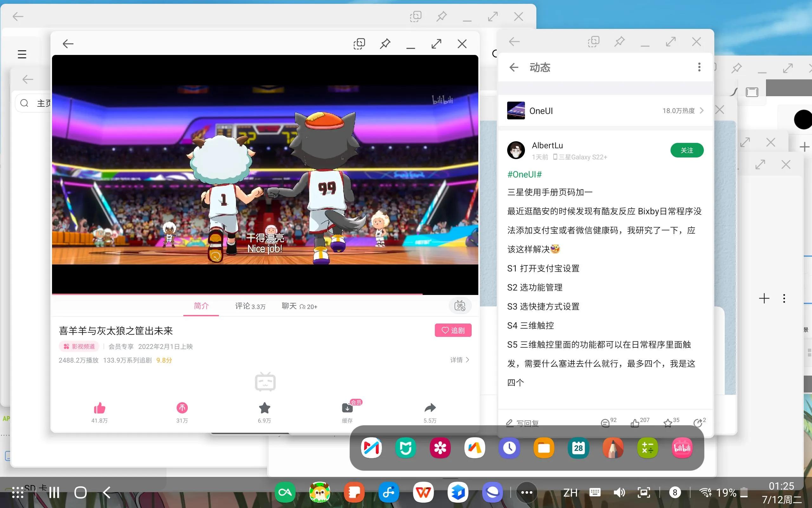Screen dimensions: 812x508
Task: Open AlbertLu's profile avatar
Action: (516, 150)
